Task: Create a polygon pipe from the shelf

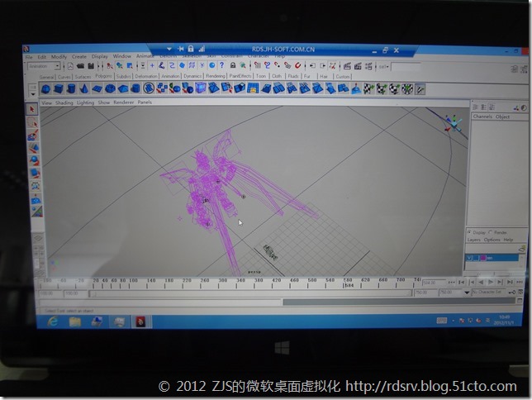Action: [x=135, y=89]
